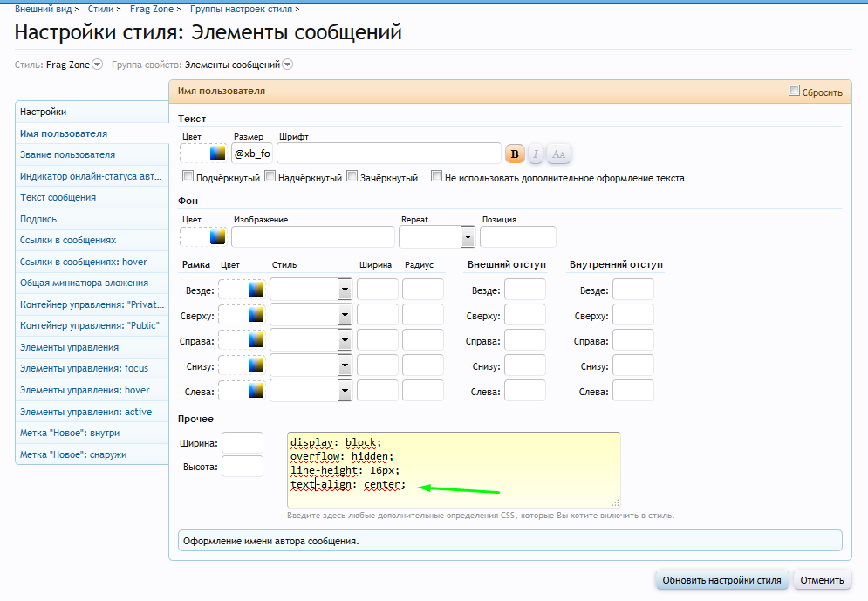
Task: Open Ссылки в сообщениях: hover item
Action: coord(92,262)
